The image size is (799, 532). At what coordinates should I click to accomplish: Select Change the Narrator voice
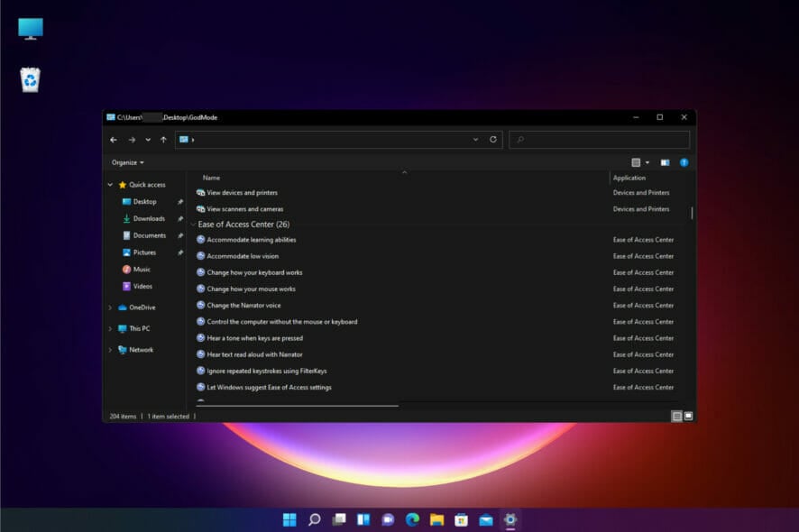243,306
